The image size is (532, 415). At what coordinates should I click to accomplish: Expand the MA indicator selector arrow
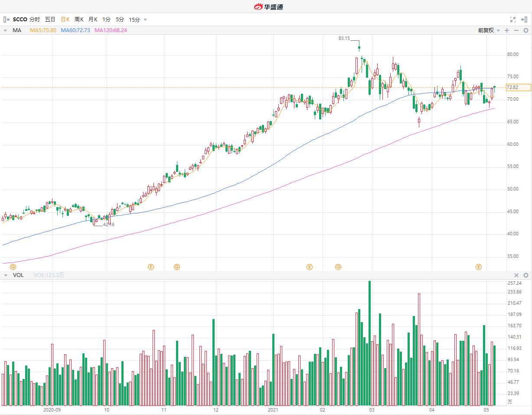[5, 30]
